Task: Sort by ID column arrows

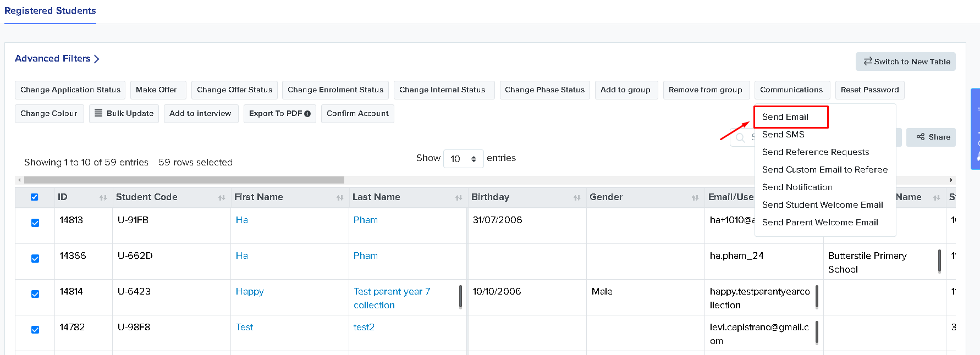Action: pos(103,198)
